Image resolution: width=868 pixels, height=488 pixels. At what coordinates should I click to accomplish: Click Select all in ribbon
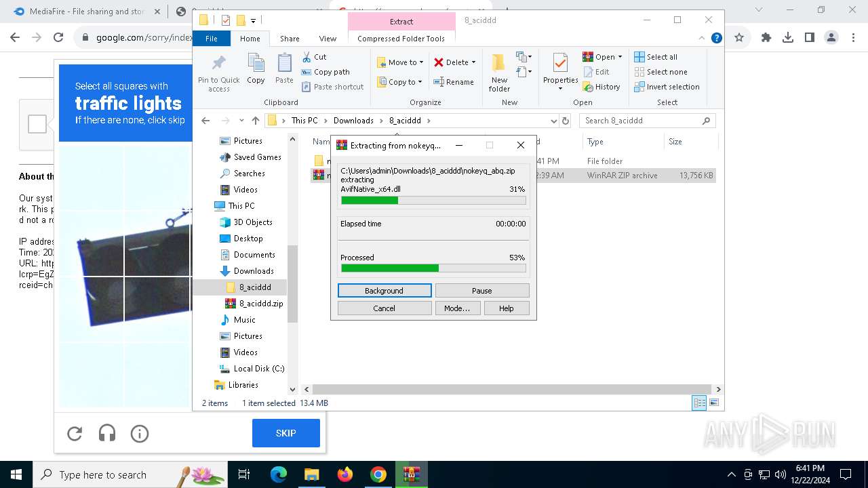point(656,57)
